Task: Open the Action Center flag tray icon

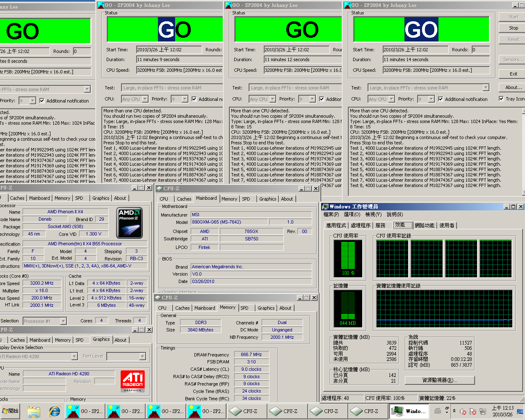Action: pos(473,411)
